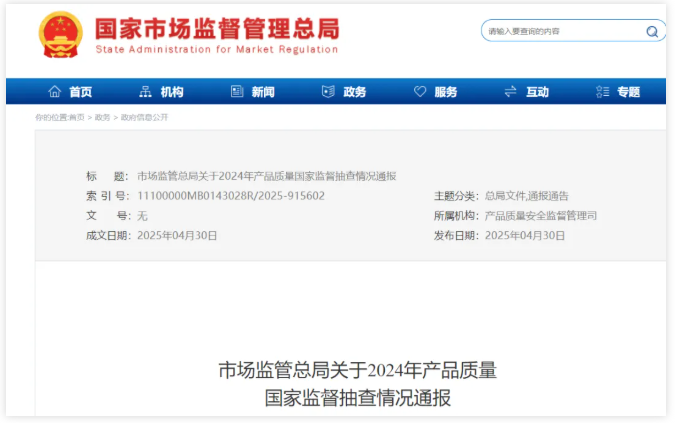Click the State Administration for Market Regulation text
675x423 pixels.
pyautogui.click(x=217, y=49)
